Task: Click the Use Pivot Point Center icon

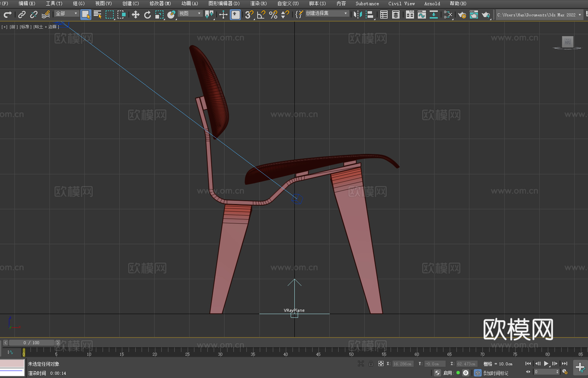Action: [209, 14]
